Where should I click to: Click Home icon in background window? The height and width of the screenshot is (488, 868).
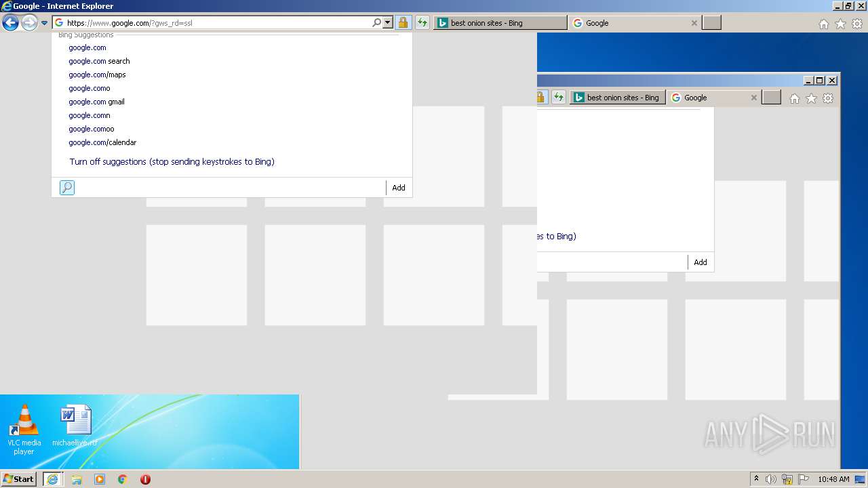tap(795, 98)
